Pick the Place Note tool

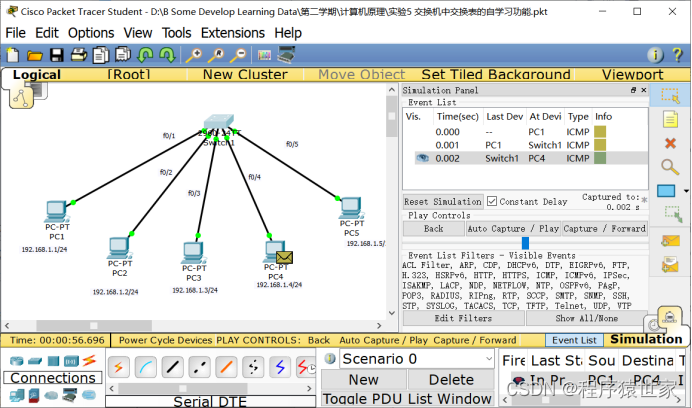click(670, 120)
